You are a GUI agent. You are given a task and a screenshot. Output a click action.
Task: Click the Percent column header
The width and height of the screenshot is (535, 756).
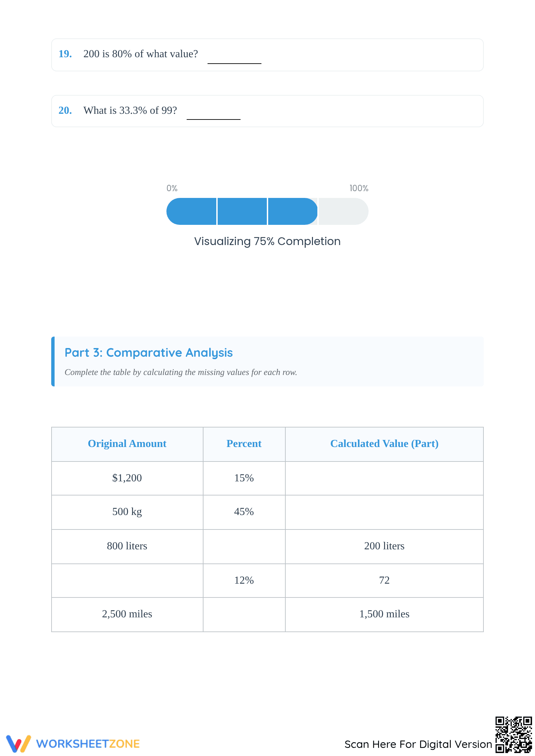tap(244, 444)
